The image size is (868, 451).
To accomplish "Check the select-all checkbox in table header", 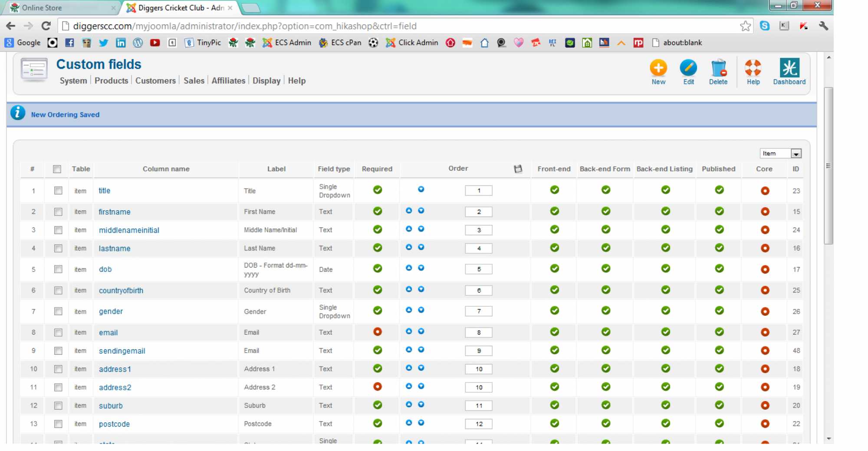I will pyautogui.click(x=57, y=169).
